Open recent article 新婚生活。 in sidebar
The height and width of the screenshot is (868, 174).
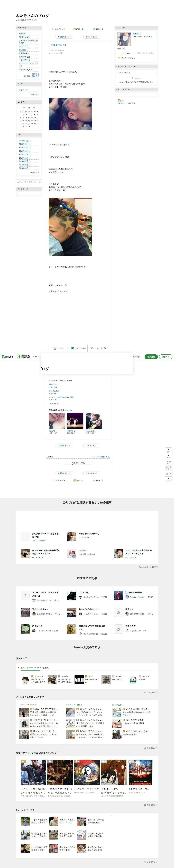(23, 34)
